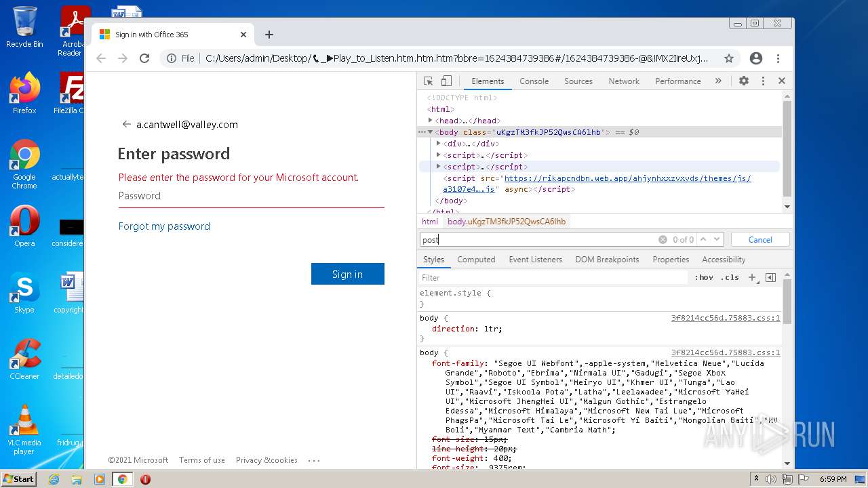Focus the DevTools search input with 'post'
868x488 pixels.
[x=539, y=239]
